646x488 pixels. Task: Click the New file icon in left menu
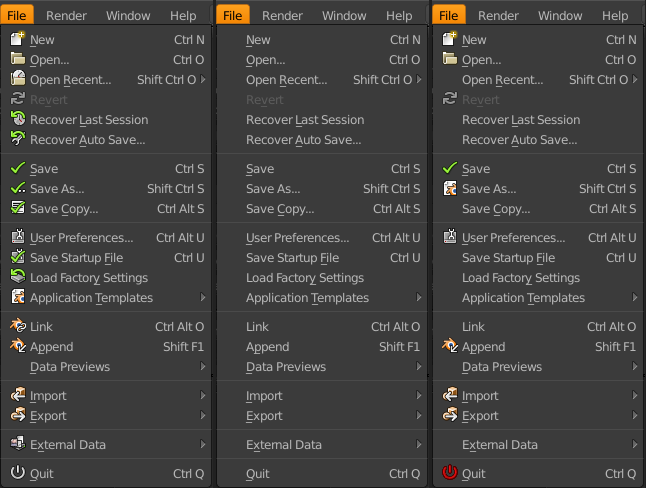[x=18, y=39]
